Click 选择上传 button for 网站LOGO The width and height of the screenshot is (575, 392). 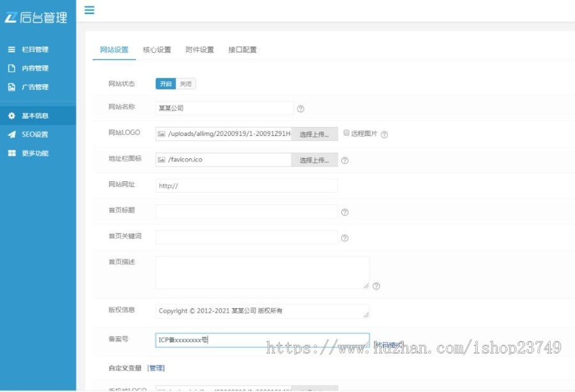pos(314,134)
